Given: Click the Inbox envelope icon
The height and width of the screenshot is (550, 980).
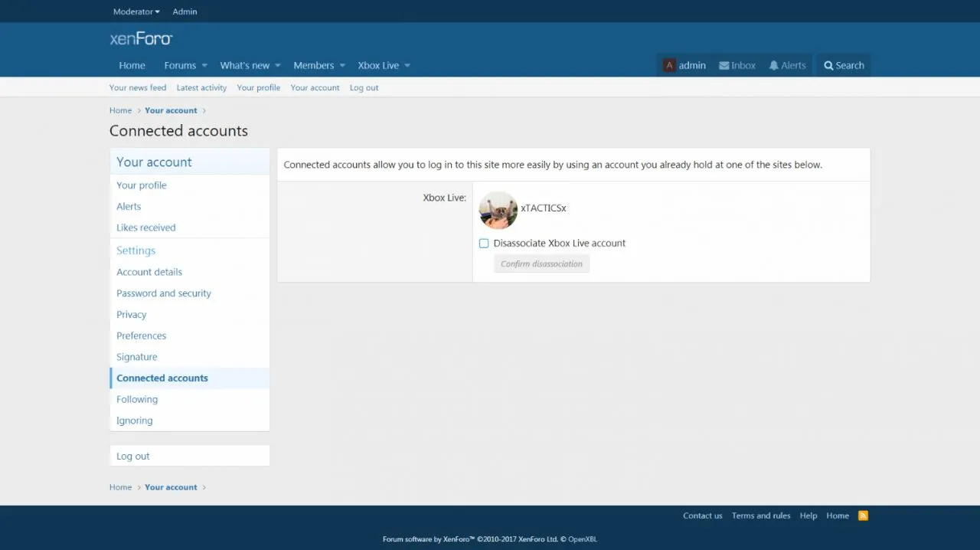Looking at the screenshot, I should pos(724,66).
